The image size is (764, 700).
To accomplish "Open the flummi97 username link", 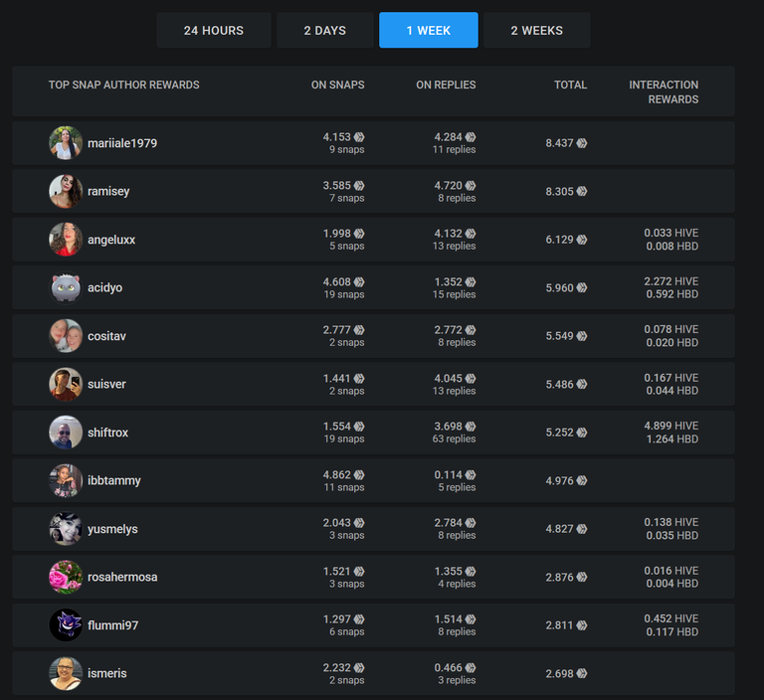I will [x=113, y=625].
